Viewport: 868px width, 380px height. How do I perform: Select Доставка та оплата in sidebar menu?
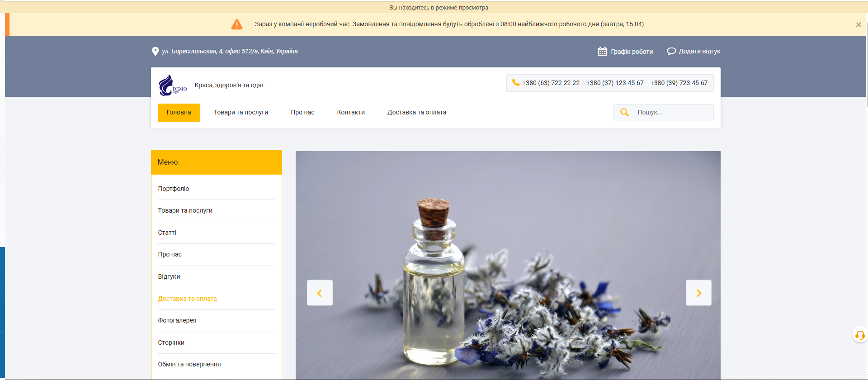coord(187,299)
